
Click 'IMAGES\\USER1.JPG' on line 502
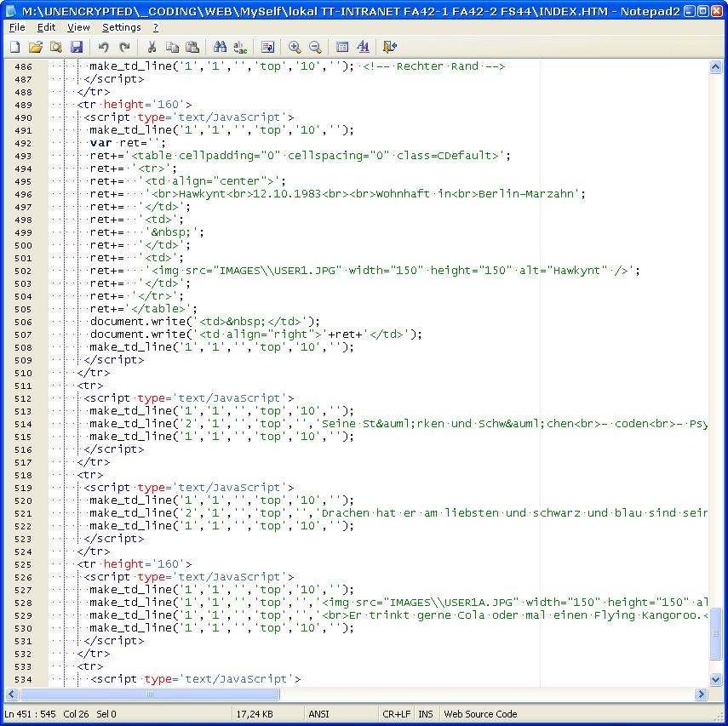click(278, 271)
